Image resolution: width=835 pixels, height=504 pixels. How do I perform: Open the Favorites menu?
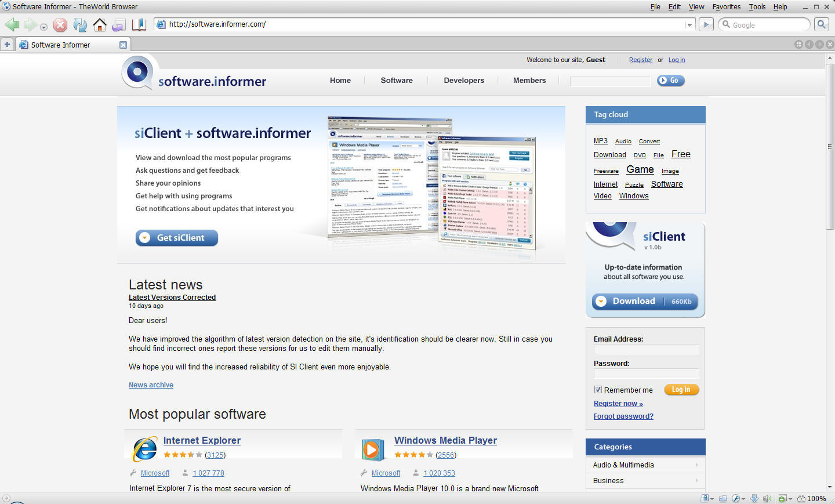[727, 7]
